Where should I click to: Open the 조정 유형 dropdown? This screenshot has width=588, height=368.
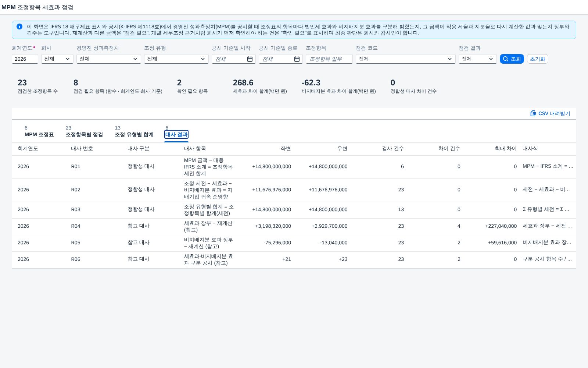pos(176,59)
